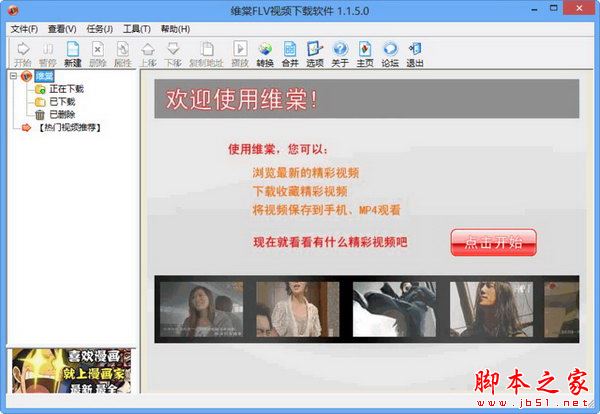Image resolution: width=600 pixels, height=414 pixels.
Task: Open the 转换 (Convert) tool
Action: pos(265,54)
